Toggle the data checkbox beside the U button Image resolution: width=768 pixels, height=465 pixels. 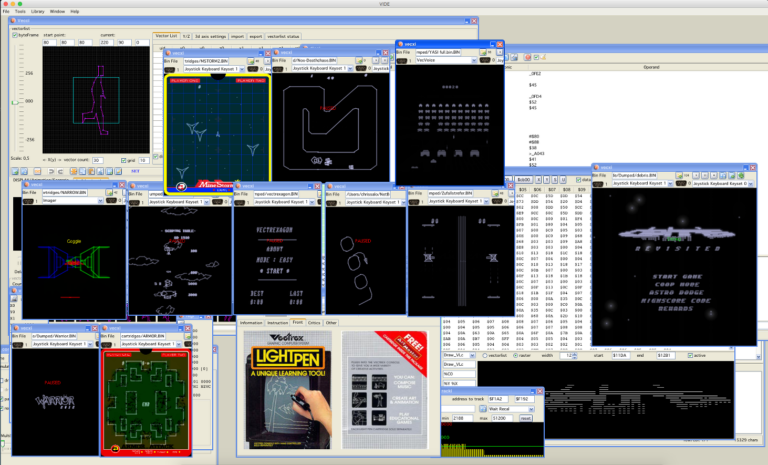578,180
